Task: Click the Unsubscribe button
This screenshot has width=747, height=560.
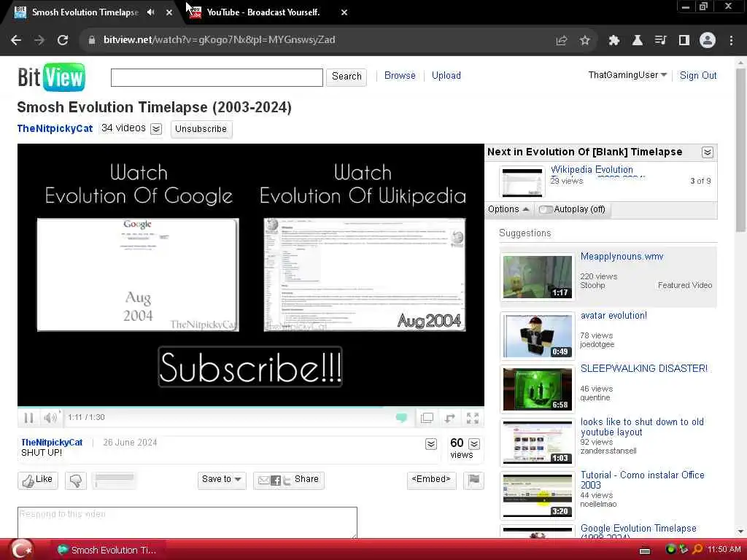Action: (x=201, y=129)
